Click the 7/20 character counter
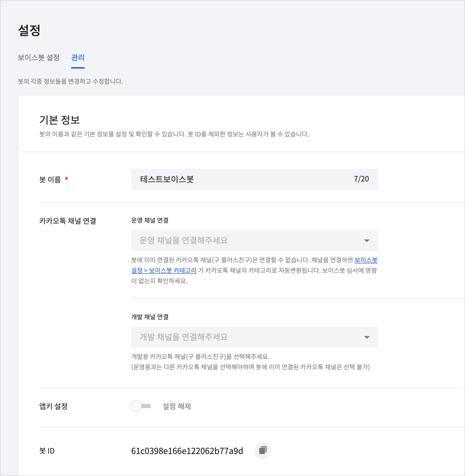This screenshot has height=476, width=465. 361,179
